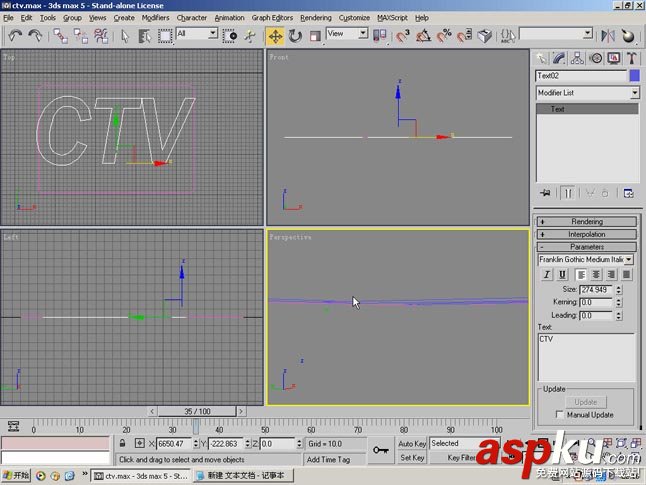Click the Set Key button
The width and height of the screenshot is (646, 485).
point(412,458)
